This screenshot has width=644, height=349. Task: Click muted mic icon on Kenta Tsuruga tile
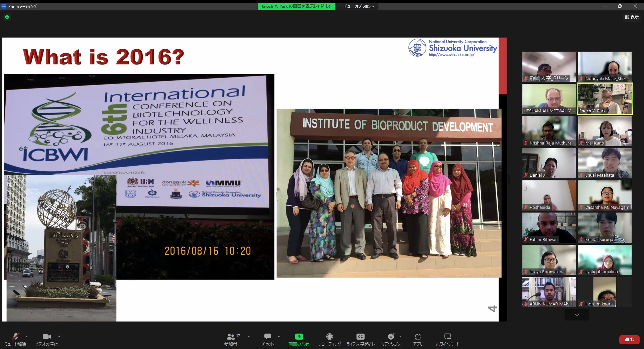click(x=582, y=239)
